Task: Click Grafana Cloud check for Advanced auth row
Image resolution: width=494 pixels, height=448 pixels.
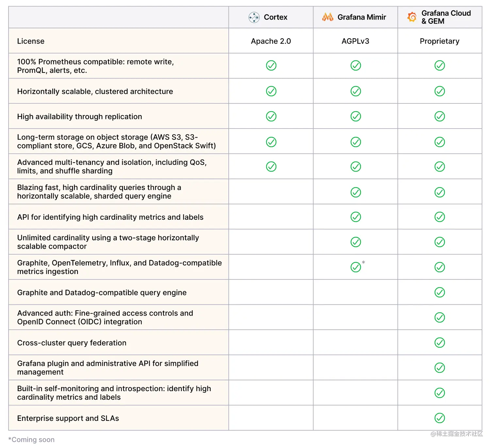Action: (440, 318)
